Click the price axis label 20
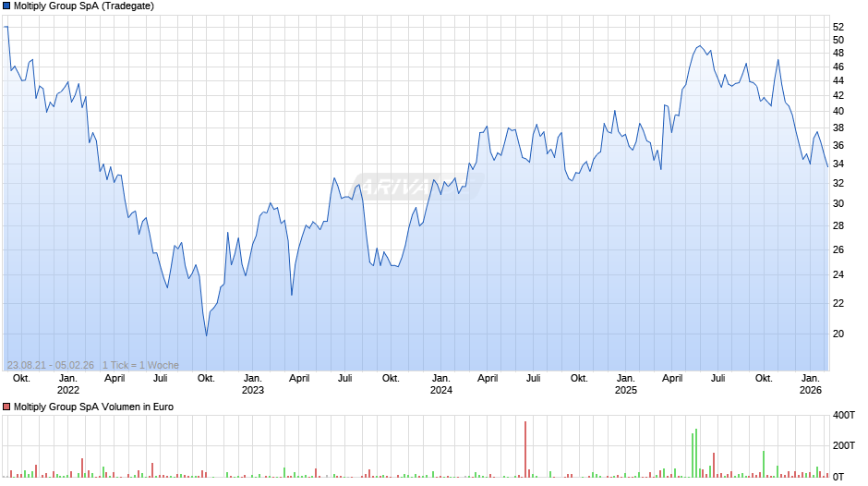Screen dimensions: 868x486 click(x=838, y=334)
